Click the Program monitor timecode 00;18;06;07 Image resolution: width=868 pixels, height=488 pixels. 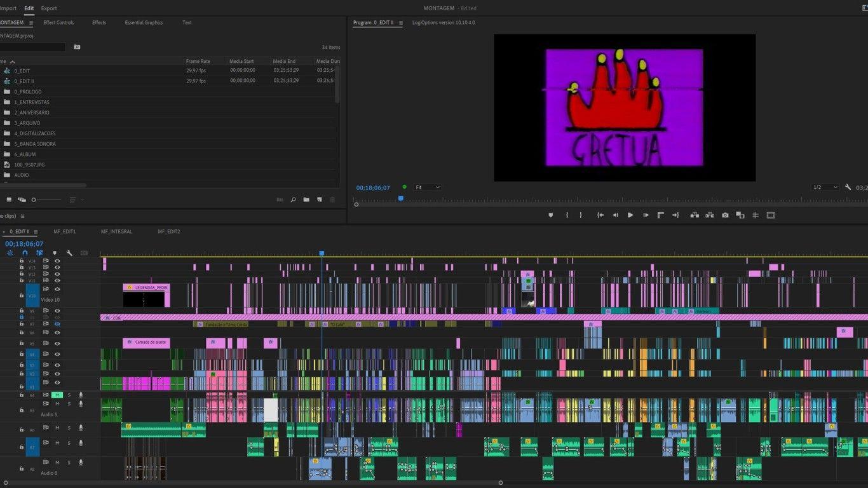(x=373, y=188)
